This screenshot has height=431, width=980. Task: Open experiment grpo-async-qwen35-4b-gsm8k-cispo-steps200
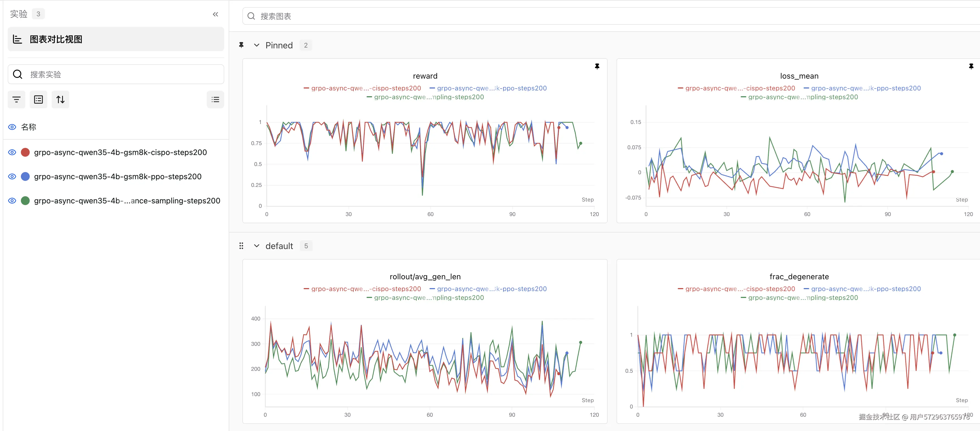pos(120,152)
